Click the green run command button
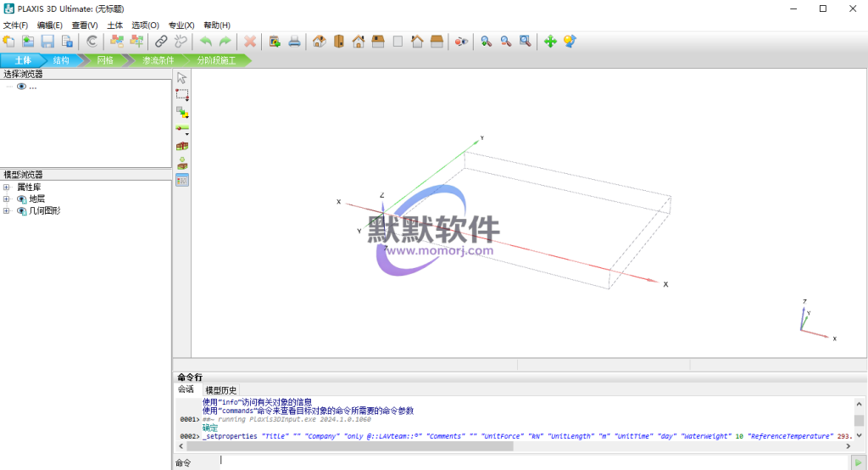The width and height of the screenshot is (868, 470). 858,462
